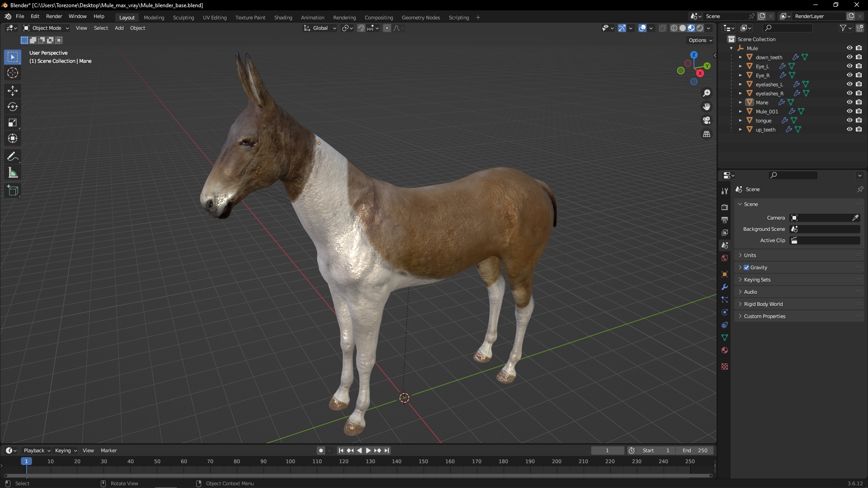The width and height of the screenshot is (868, 488).
Task: Open the Object properties tab
Action: pos(725,274)
